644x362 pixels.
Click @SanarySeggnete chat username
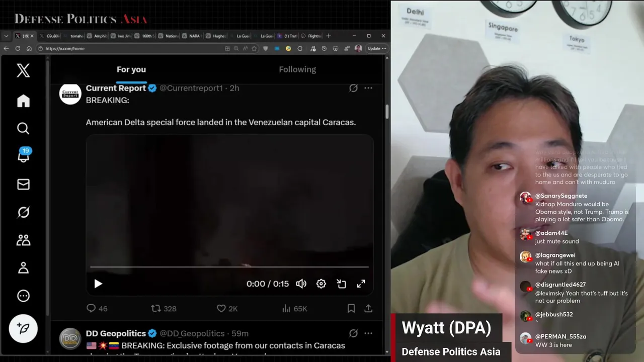click(x=561, y=196)
